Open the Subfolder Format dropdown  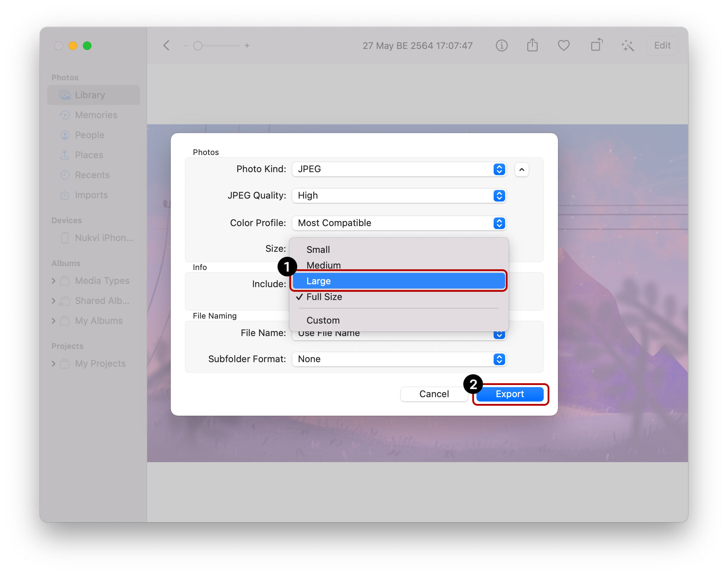pyautogui.click(x=399, y=359)
